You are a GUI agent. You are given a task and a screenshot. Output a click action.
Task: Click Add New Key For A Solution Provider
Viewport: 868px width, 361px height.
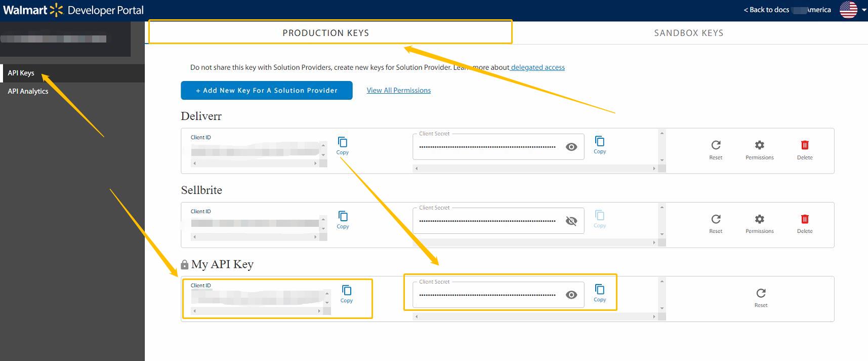[267, 90]
